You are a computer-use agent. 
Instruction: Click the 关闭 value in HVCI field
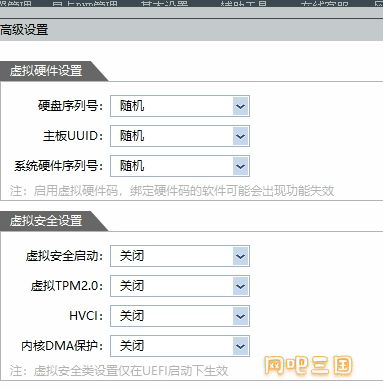pos(132,316)
